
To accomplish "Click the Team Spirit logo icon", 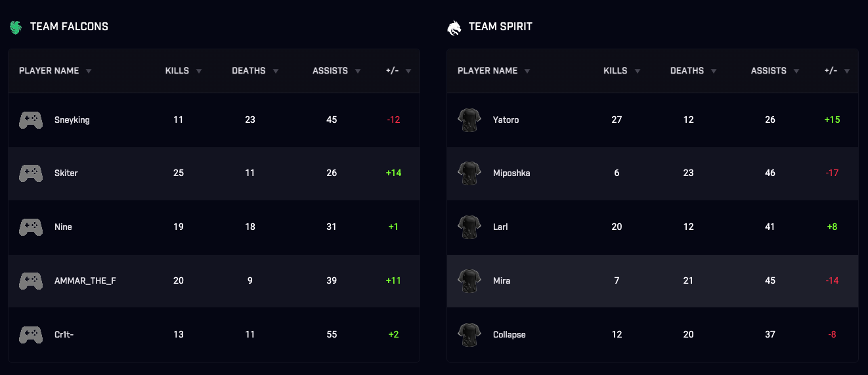I will (454, 27).
